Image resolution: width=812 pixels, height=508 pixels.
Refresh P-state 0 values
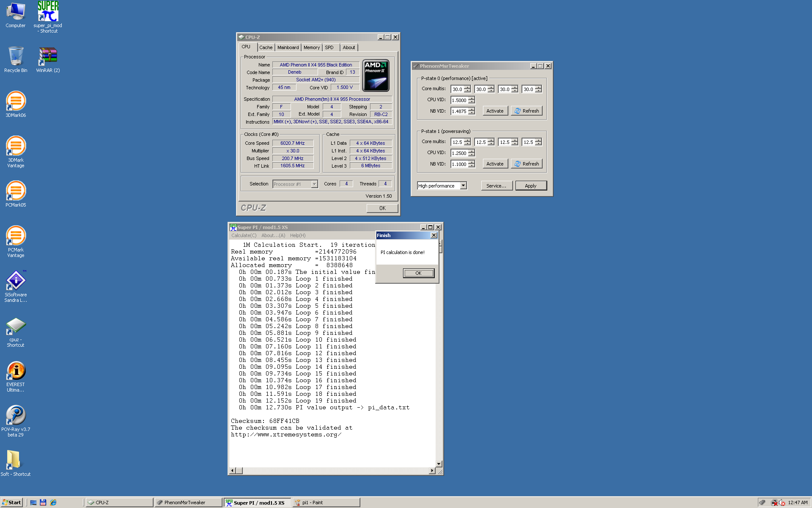(527, 111)
